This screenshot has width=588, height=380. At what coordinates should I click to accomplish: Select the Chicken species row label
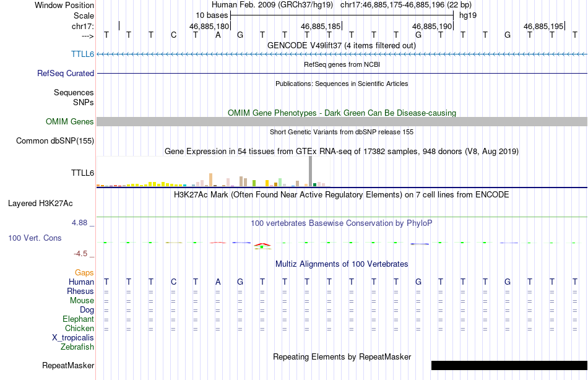(x=79, y=328)
